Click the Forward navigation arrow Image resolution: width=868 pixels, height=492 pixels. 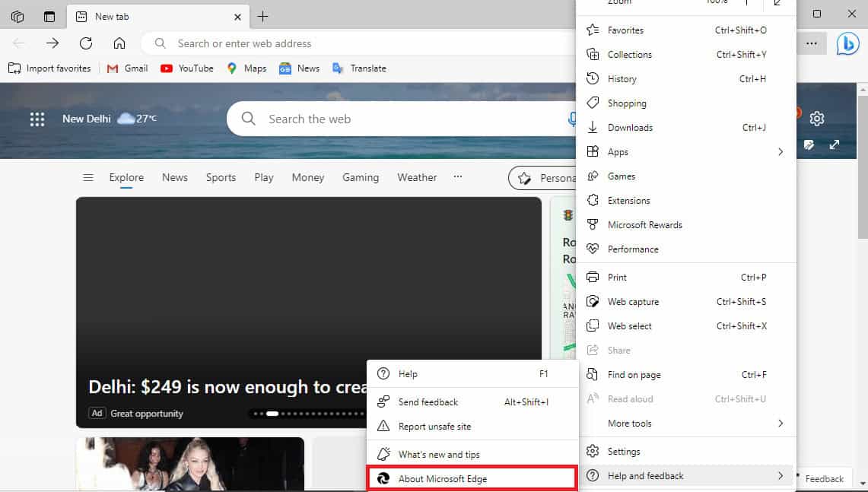52,43
